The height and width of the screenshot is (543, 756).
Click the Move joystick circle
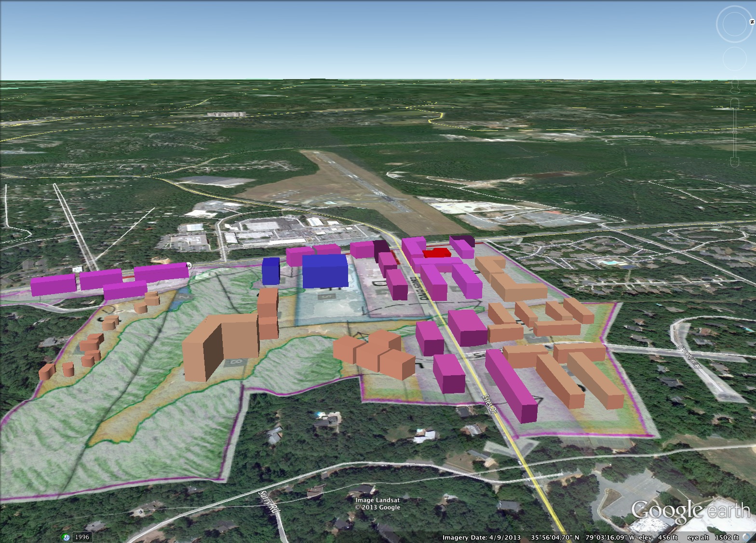coord(736,59)
